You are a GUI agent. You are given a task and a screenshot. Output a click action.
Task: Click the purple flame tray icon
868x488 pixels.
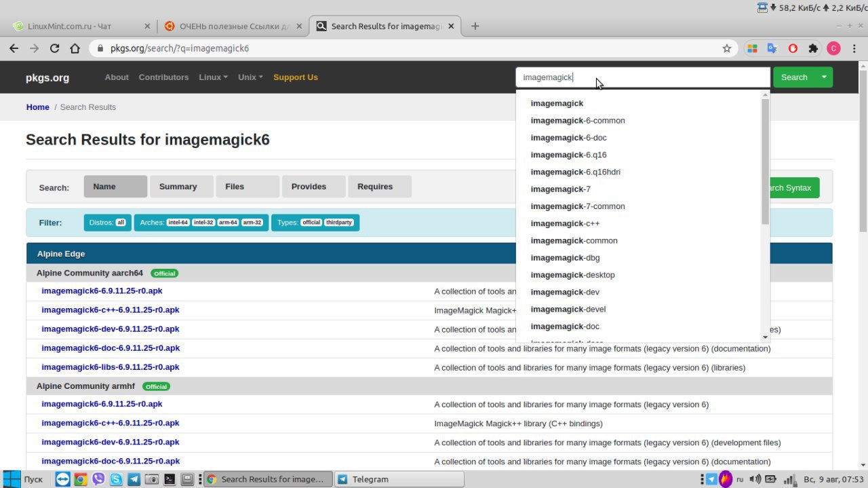pyautogui.click(x=726, y=479)
